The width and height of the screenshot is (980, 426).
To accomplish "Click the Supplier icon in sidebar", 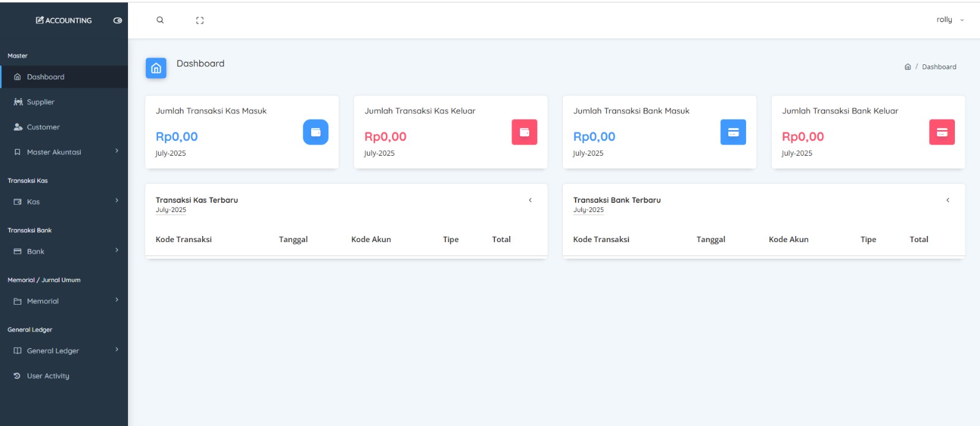I will [18, 102].
